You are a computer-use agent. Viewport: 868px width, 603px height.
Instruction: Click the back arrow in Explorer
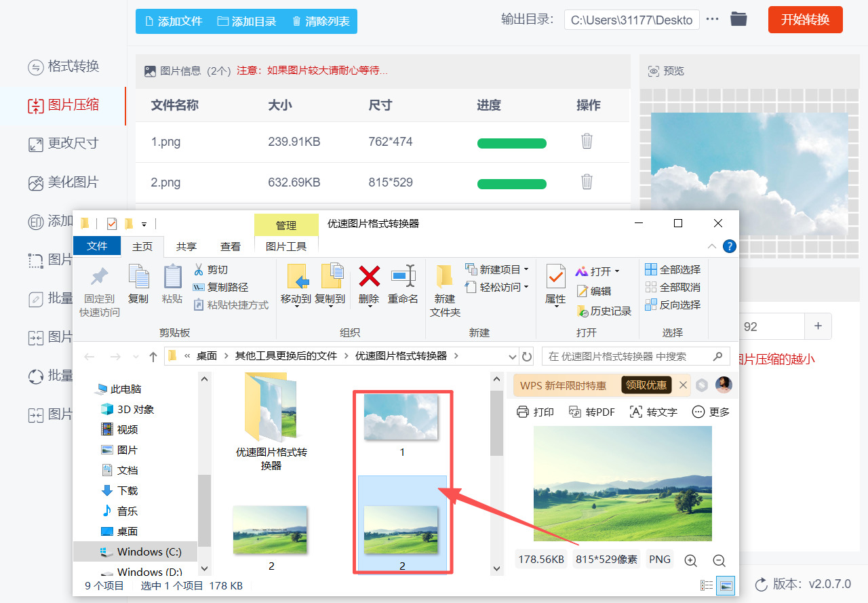pyautogui.click(x=90, y=356)
